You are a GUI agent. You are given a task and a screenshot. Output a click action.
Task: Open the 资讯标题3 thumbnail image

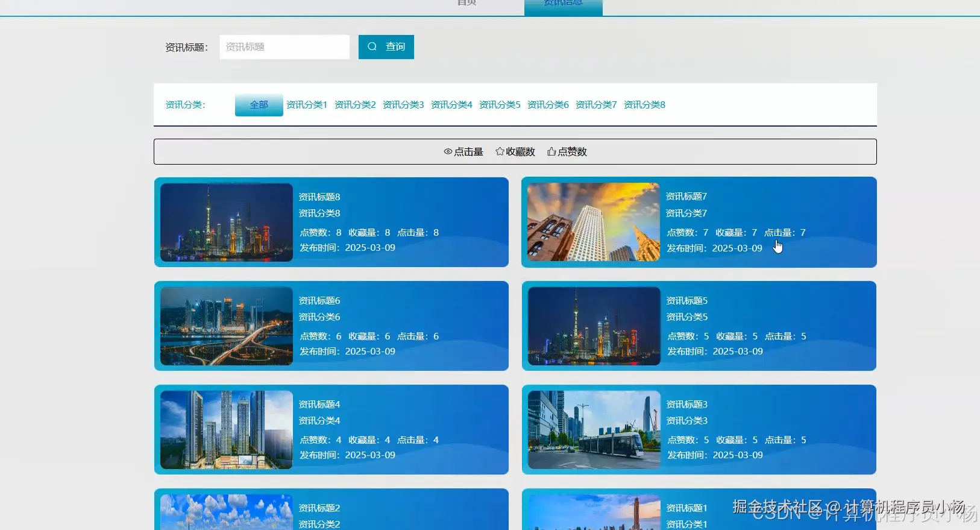click(594, 430)
